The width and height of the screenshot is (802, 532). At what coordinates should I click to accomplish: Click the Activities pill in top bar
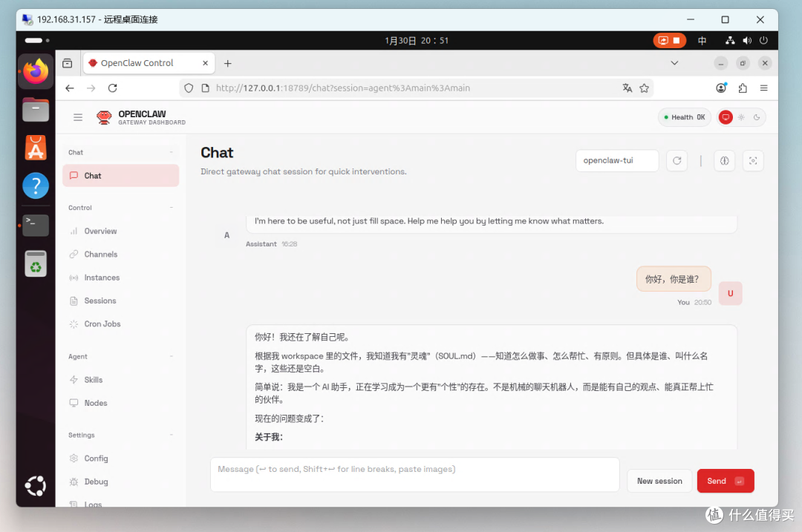(x=37, y=40)
